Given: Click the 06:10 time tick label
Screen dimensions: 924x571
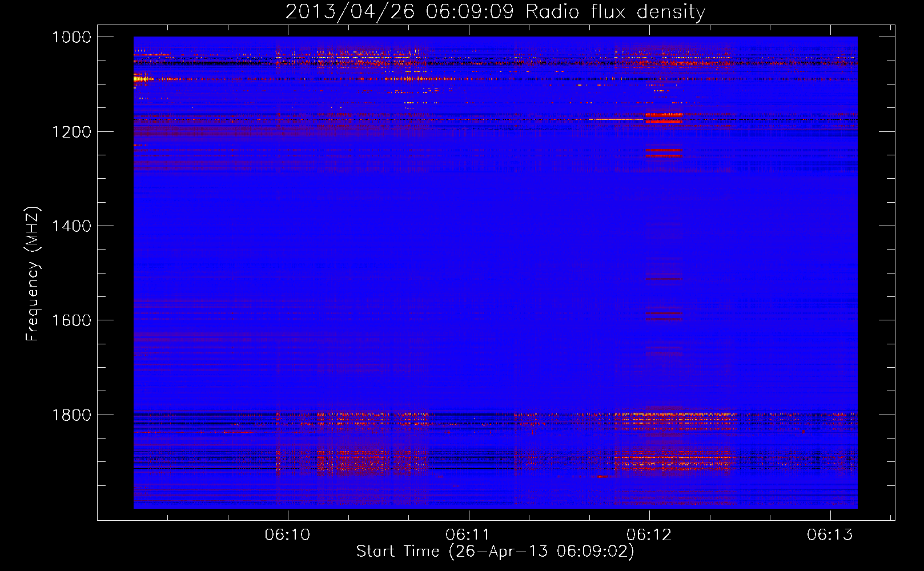Looking at the screenshot, I should pos(288,534).
